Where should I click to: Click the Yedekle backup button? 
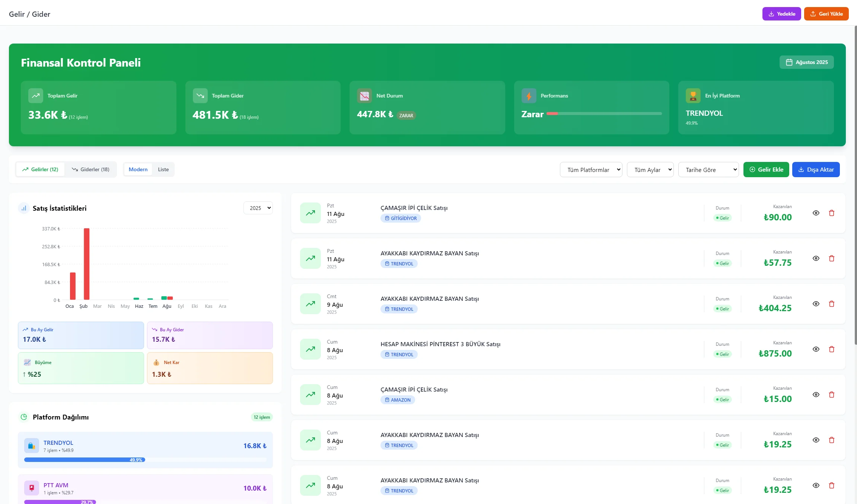click(x=782, y=14)
